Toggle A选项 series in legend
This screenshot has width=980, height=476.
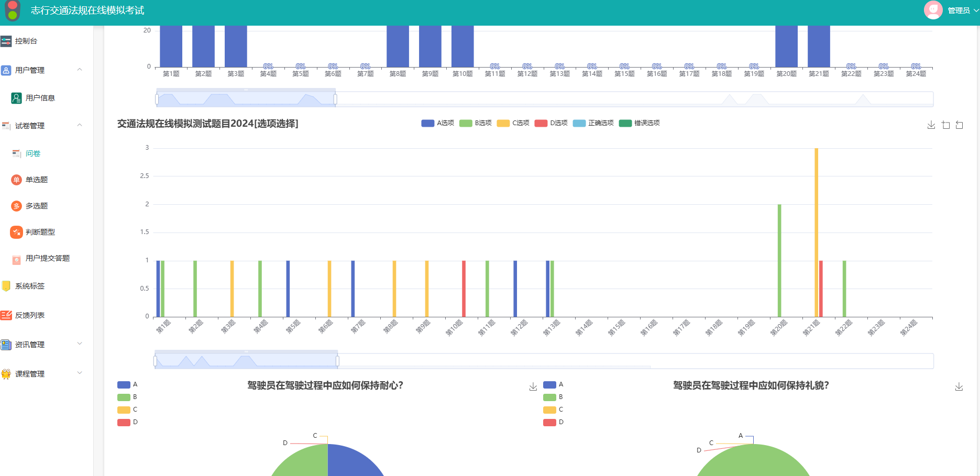tap(438, 123)
